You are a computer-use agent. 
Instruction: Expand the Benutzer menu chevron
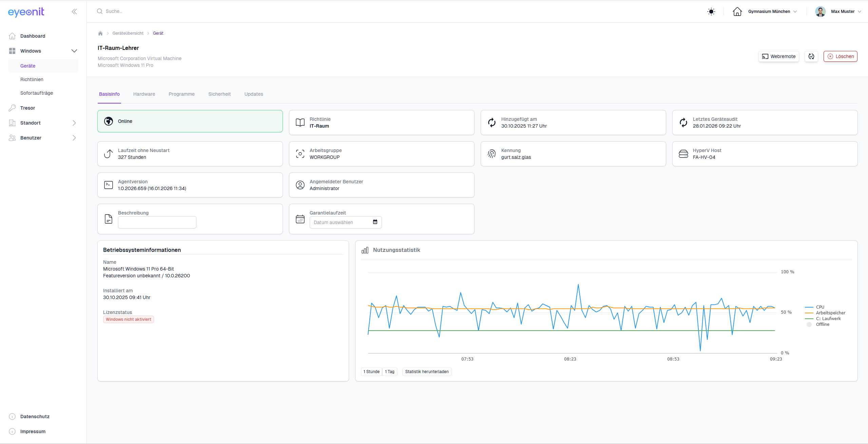[x=74, y=138]
